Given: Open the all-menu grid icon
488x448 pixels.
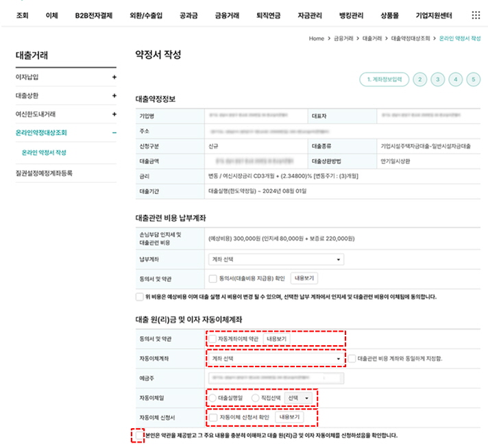Looking at the screenshot, I should tap(476, 15).
